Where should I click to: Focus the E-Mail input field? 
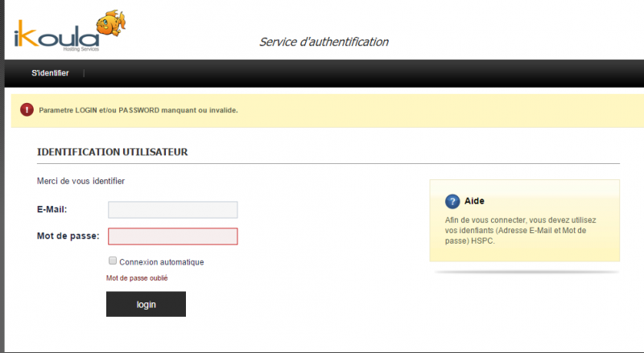(x=172, y=210)
